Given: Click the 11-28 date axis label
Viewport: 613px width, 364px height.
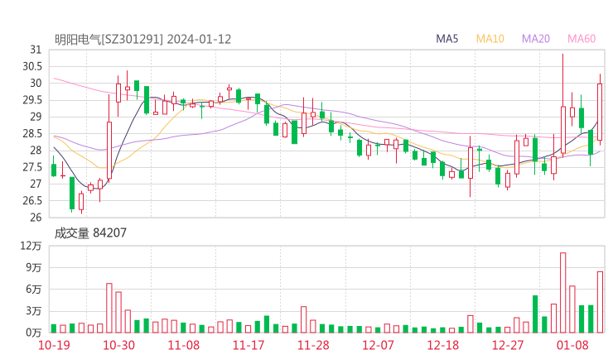Looking at the screenshot, I should 313,345.
